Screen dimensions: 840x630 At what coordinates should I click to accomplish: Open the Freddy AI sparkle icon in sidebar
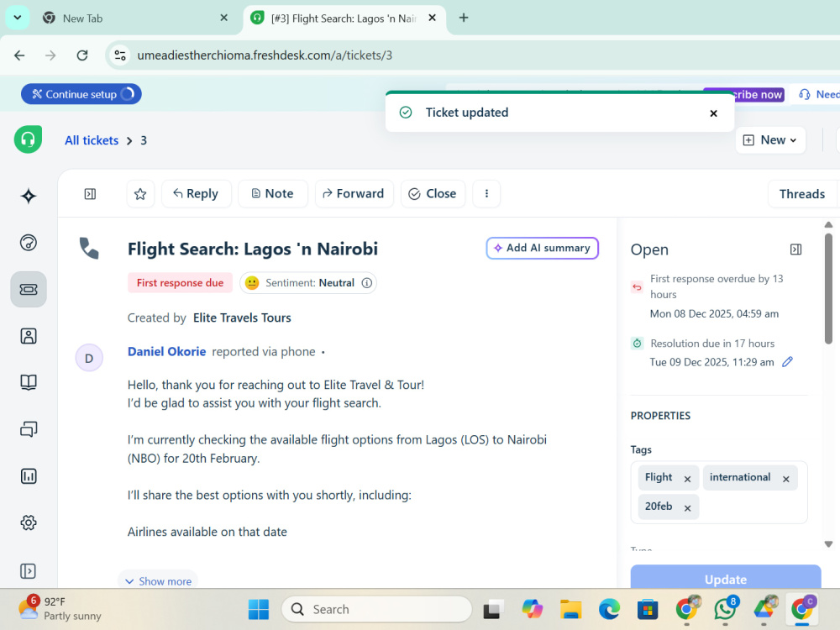click(29, 196)
